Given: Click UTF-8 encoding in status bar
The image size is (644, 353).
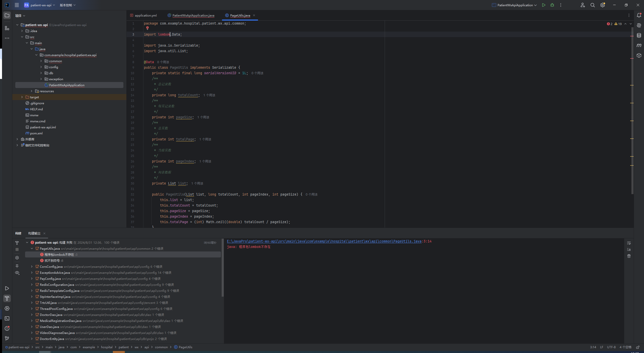Looking at the screenshot, I should [x=611, y=347].
